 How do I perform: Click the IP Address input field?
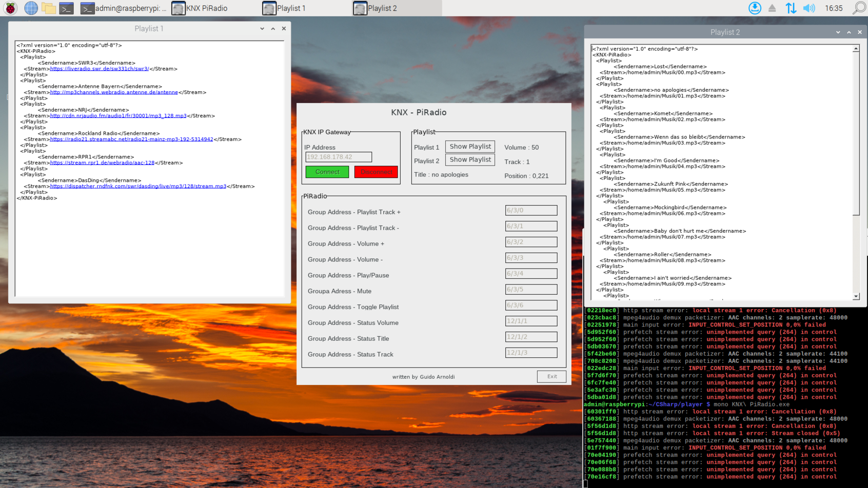[339, 157]
